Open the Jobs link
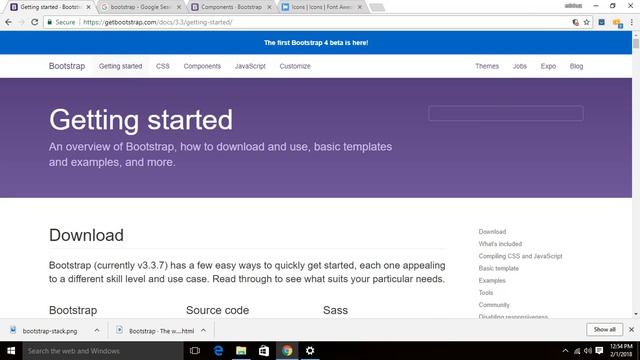 (520, 66)
